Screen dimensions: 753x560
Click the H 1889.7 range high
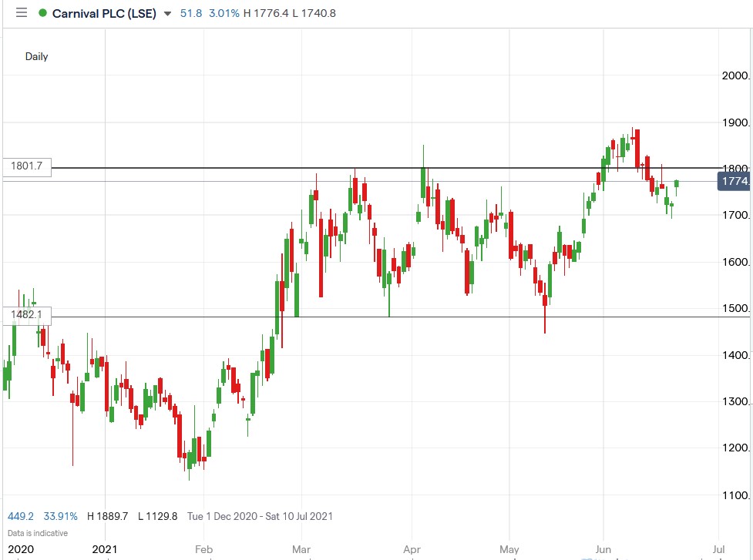tap(108, 516)
